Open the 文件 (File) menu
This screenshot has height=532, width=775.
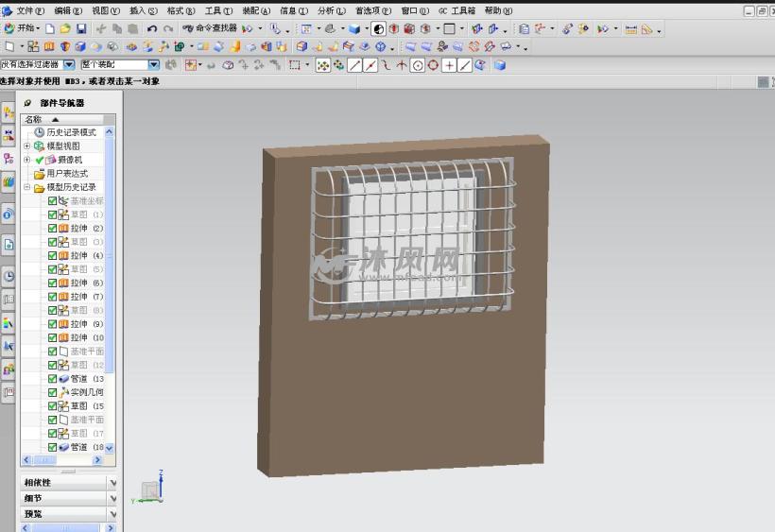[x=29, y=10]
